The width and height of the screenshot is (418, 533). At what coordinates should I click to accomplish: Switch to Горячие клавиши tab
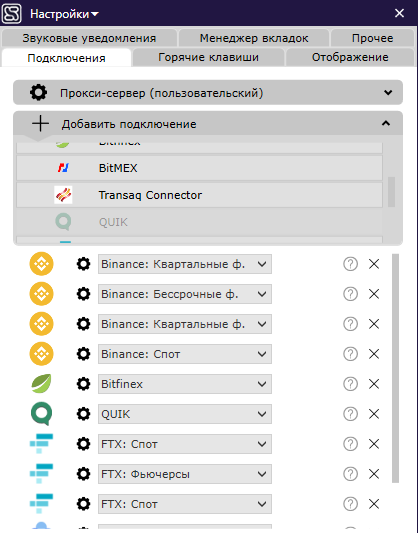point(208,57)
